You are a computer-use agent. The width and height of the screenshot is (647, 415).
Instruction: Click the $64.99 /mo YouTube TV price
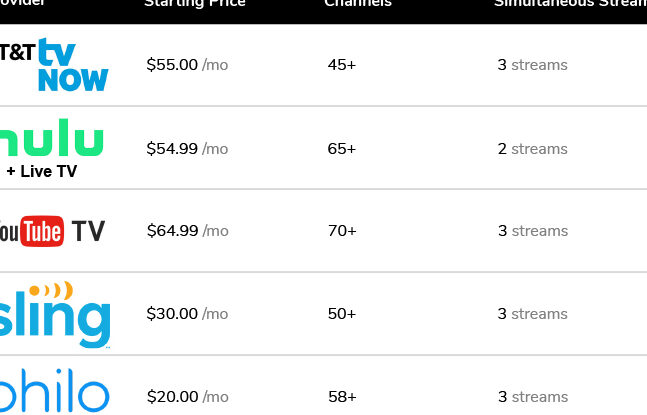(x=187, y=231)
